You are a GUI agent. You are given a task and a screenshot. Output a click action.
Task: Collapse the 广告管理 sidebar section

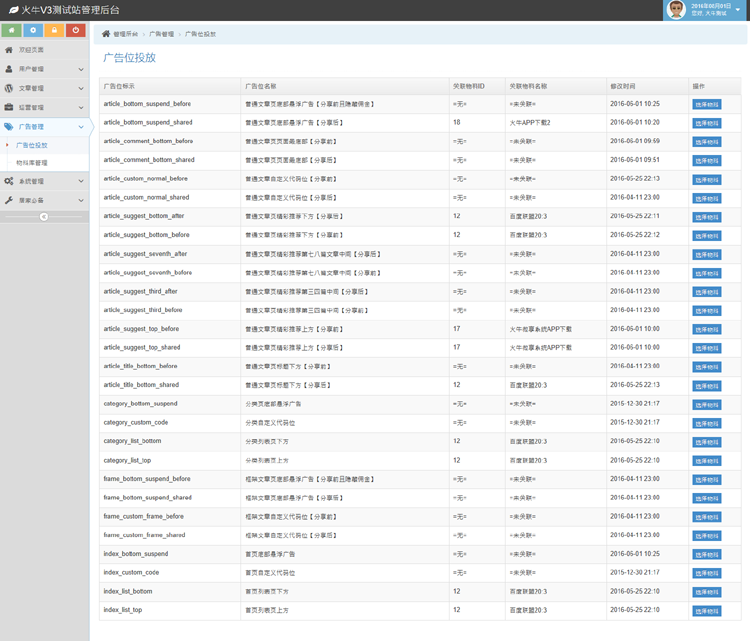44,127
